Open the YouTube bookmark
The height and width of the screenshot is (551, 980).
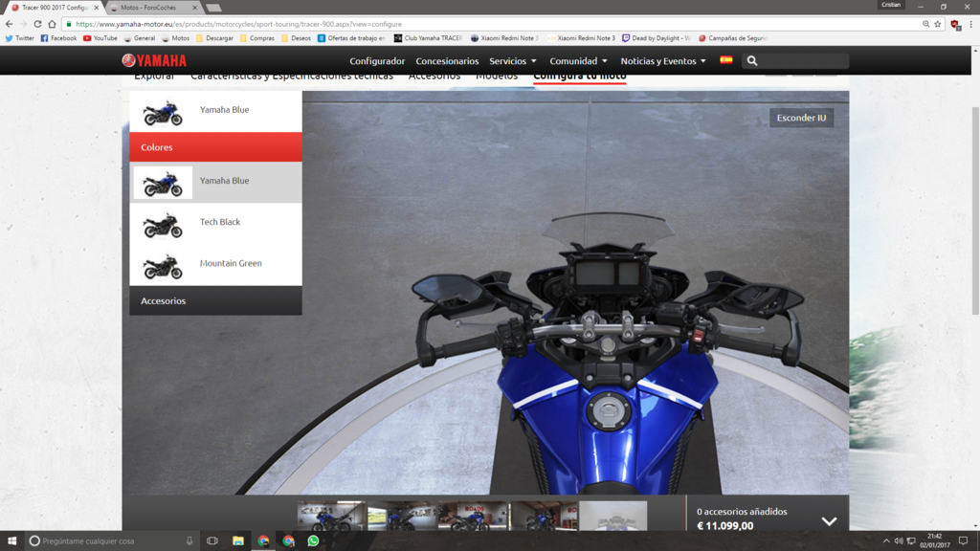point(100,38)
